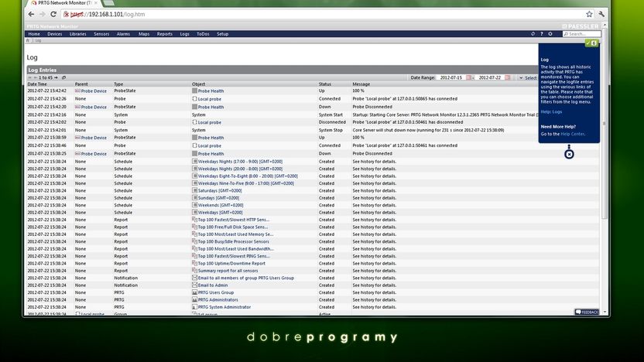Image resolution: width=644 pixels, height=362 pixels.
Task: Open the Alarms menu
Action: pyautogui.click(x=123, y=34)
